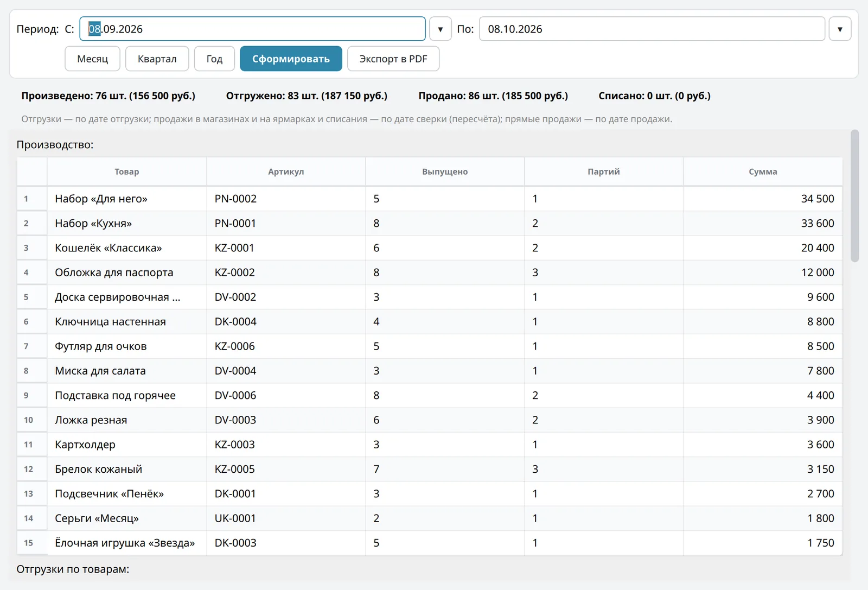Sort by the Выпущено column header
The height and width of the screenshot is (590, 868).
tap(445, 172)
